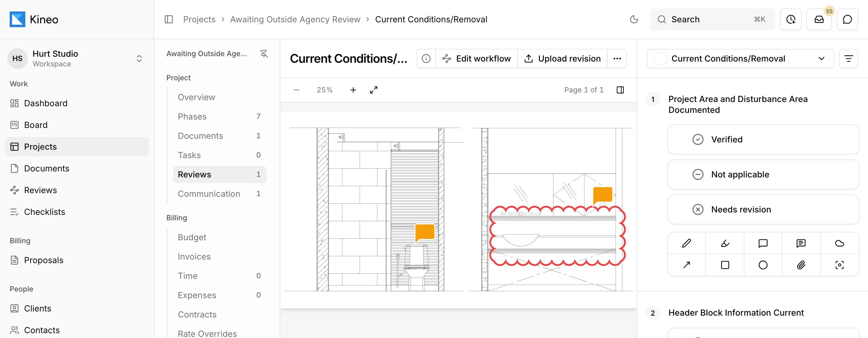This screenshot has height=338, width=868.
Task: Open Contacts under People
Action: (77, 330)
